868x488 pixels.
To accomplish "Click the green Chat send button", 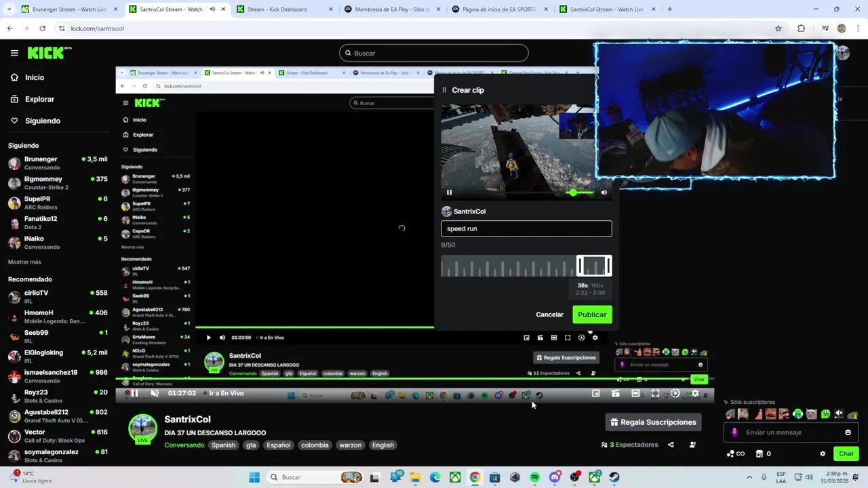I will 846,453.
